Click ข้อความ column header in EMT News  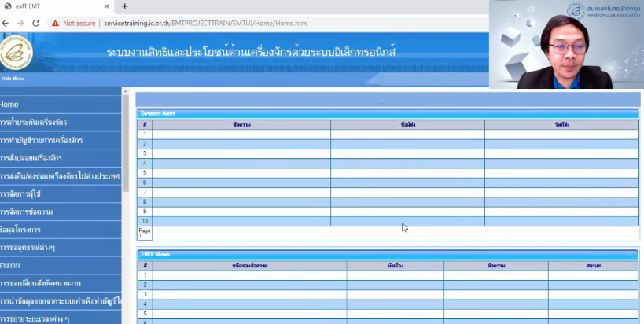pos(496,266)
